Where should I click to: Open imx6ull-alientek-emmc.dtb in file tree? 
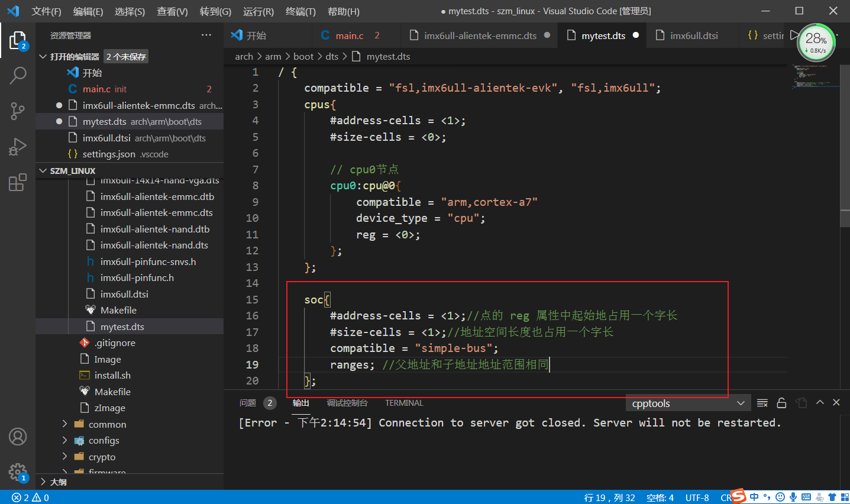157,196
